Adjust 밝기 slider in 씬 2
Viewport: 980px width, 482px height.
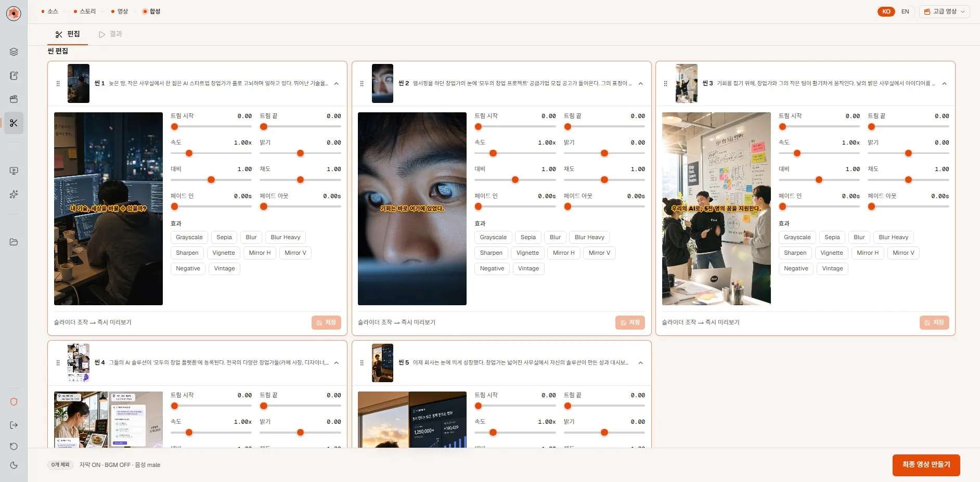pyautogui.click(x=604, y=153)
